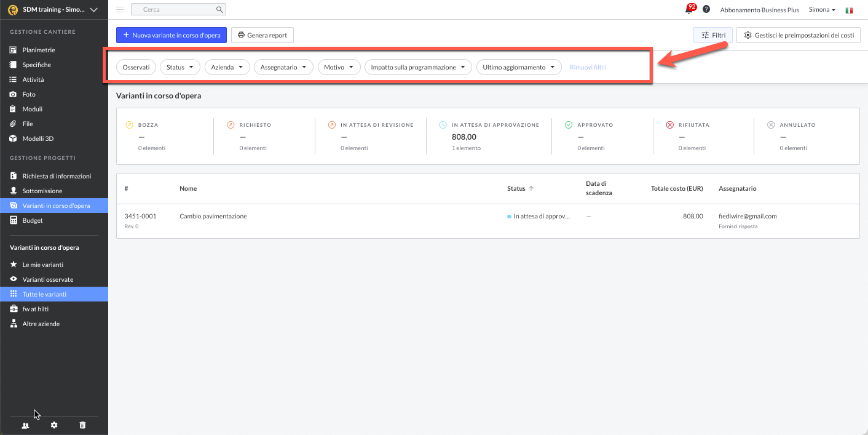Click the notification bell icon
Viewport: 868px width, 435px height.
pos(689,10)
